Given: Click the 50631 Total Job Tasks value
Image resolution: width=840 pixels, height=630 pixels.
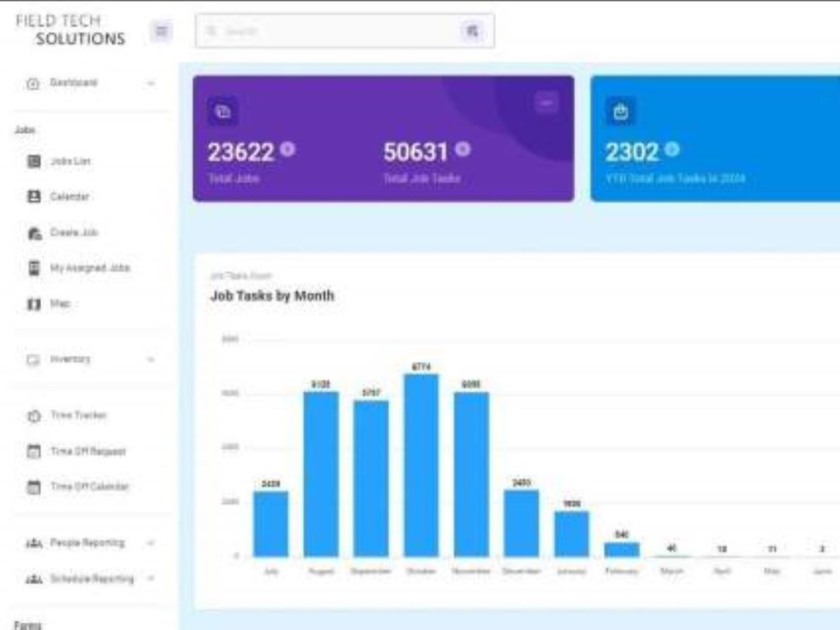Looking at the screenshot, I should 416,152.
